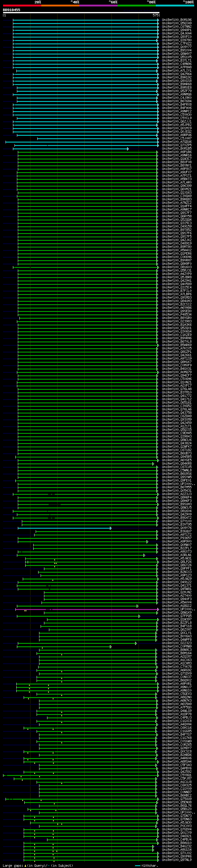The width and height of the screenshot is (197, 868).
Task: Click yellow gap markers on the purple UPI000 bar
Action: click(x=25, y=611)
